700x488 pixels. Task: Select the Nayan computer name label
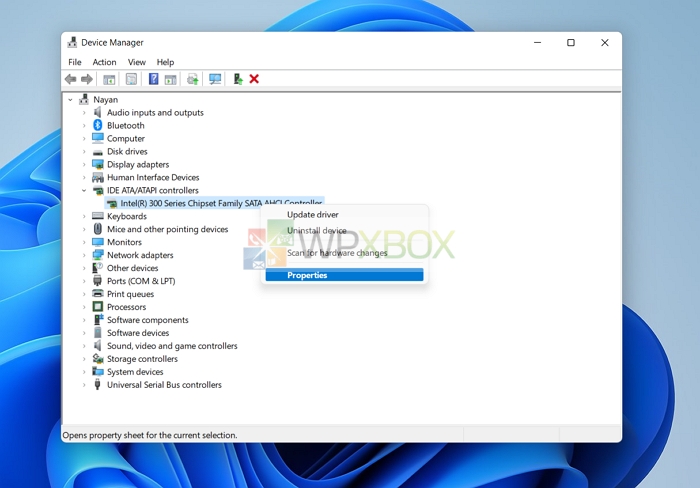[105, 100]
